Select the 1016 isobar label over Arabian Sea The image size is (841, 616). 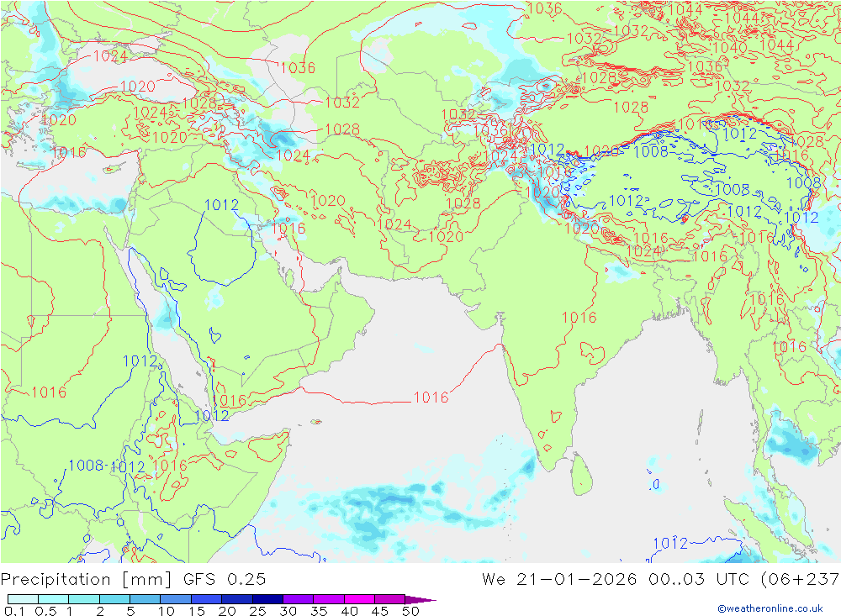(431, 398)
